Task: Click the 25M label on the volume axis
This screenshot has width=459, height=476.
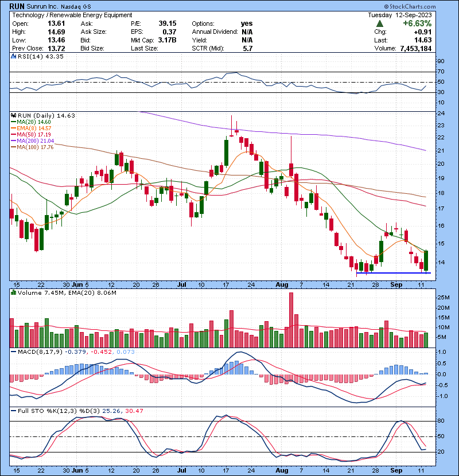Action: coord(443,298)
